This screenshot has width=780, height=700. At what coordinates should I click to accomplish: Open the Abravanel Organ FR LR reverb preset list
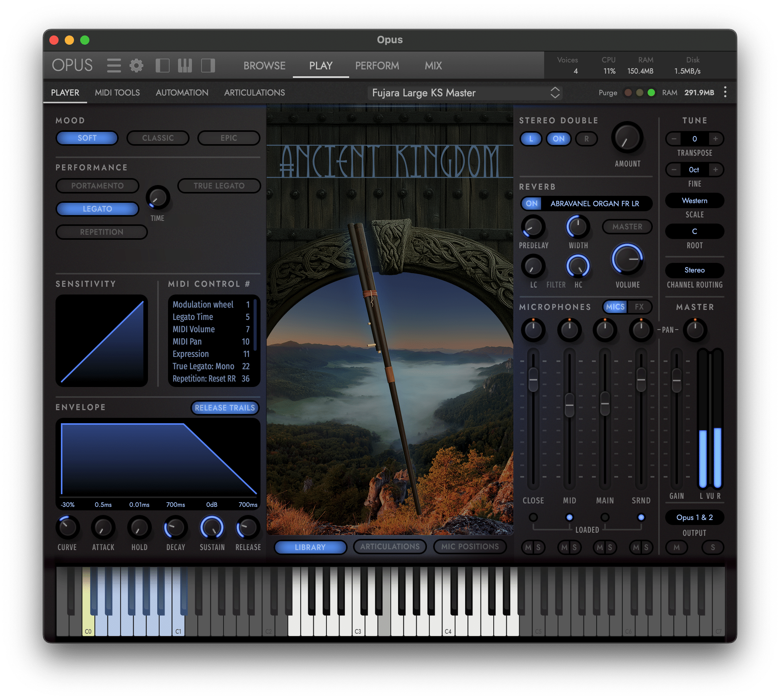pos(595,204)
